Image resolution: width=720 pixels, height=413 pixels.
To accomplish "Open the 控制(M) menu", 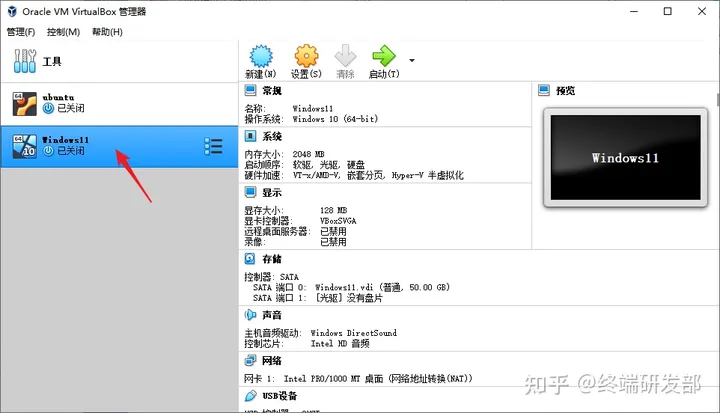I will coord(63,32).
